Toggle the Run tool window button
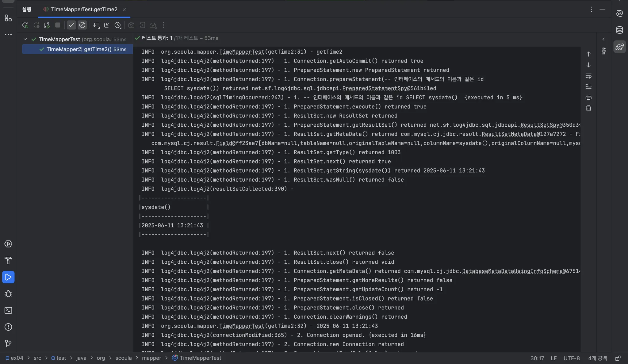628x364 pixels. (8, 277)
